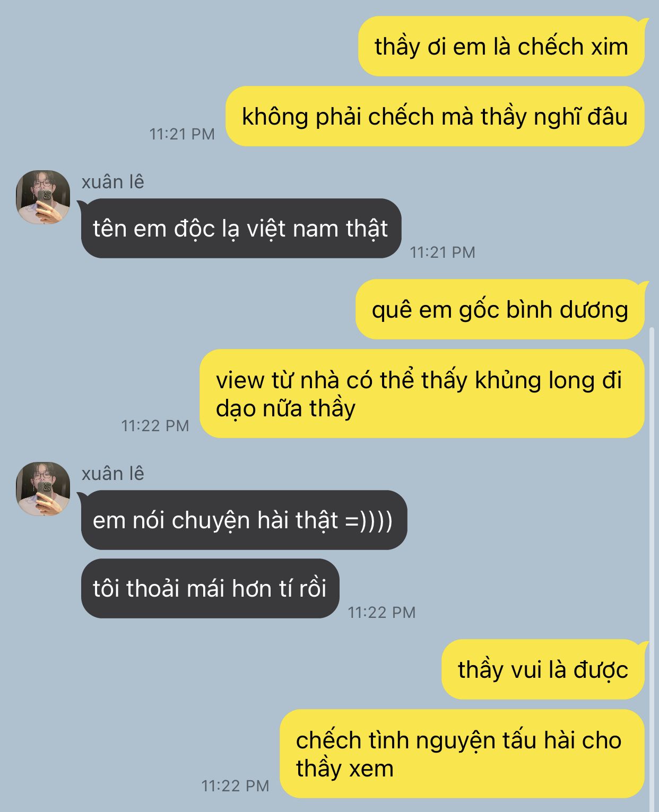Select the message 'thầy ơi em là chếch xim'
This screenshot has height=812, width=659.
click(501, 46)
